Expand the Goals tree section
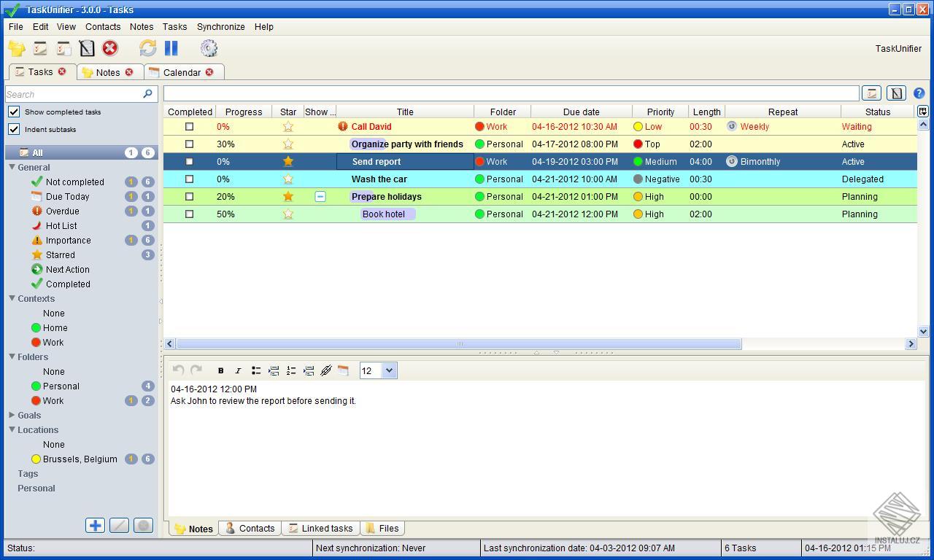This screenshot has width=934, height=560. pyautogui.click(x=12, y=415)
